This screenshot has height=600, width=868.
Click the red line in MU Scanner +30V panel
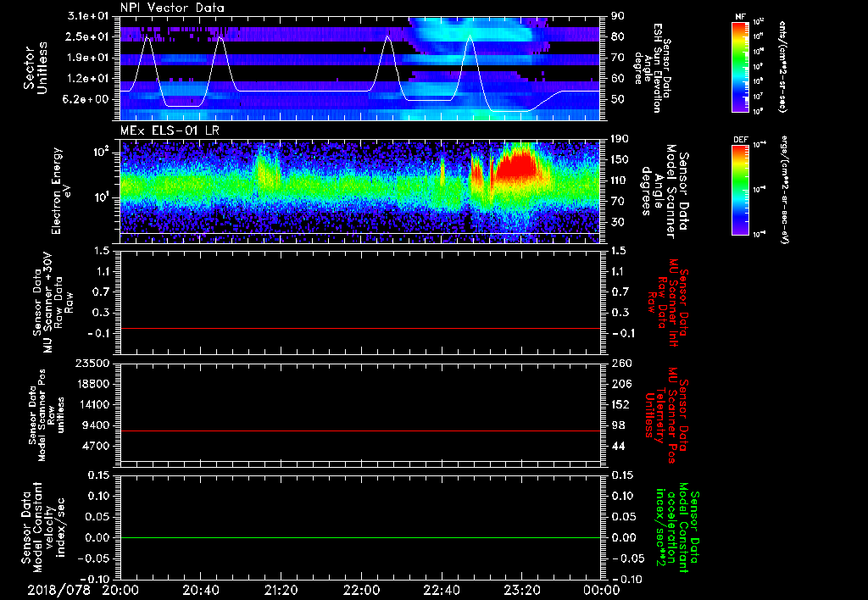coord(360,328)
